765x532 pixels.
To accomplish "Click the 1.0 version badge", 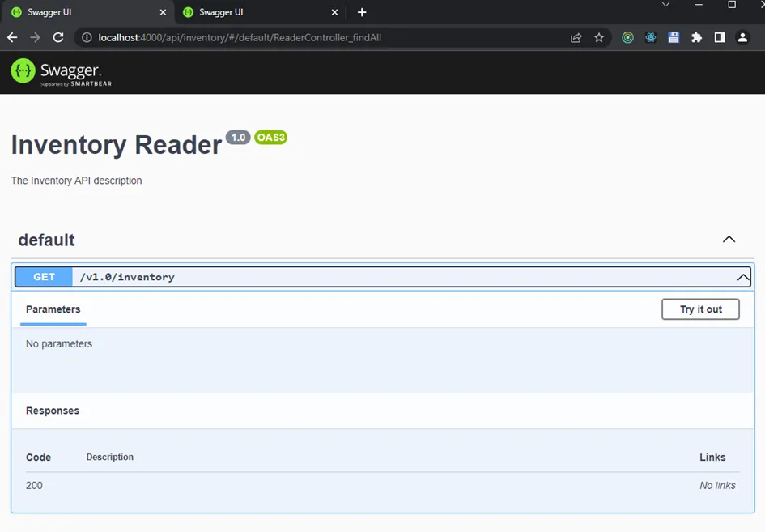I will point(238,138).
